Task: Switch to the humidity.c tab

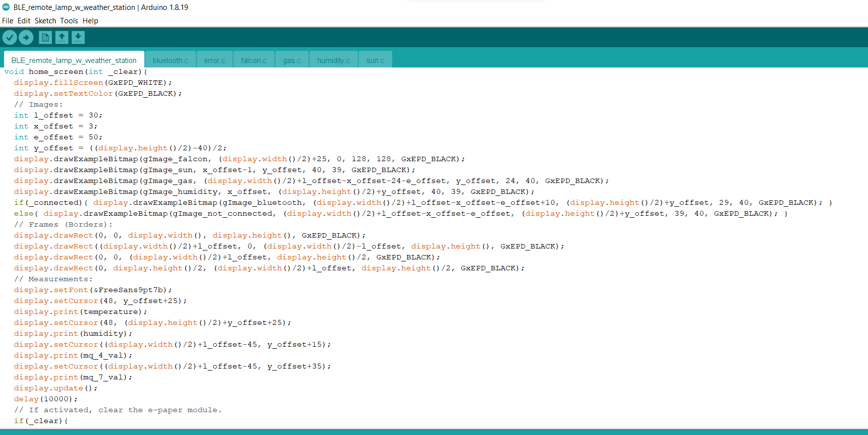Action: coord(334,60)
